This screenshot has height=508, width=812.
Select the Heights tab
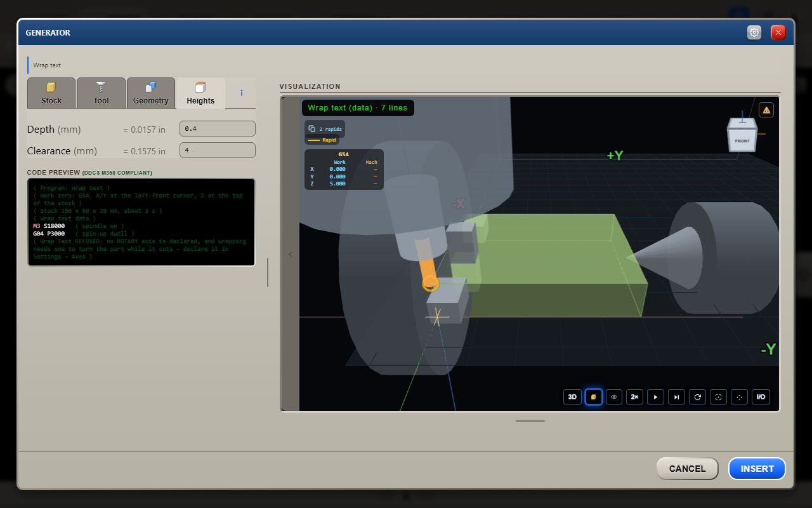pyautogui.click(x=200, y=93)
